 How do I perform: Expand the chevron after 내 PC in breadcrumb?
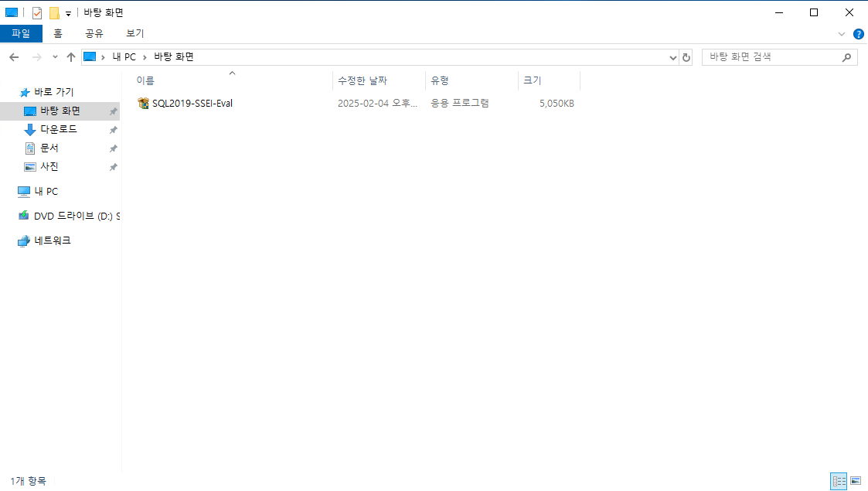tap(145, 57)
